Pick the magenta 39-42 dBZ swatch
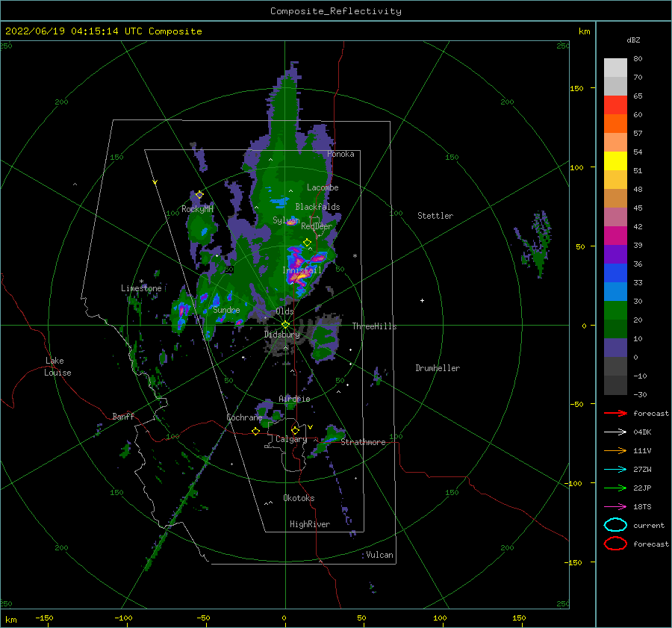Screen dimensions: 672x628 [x=615, y=235]
